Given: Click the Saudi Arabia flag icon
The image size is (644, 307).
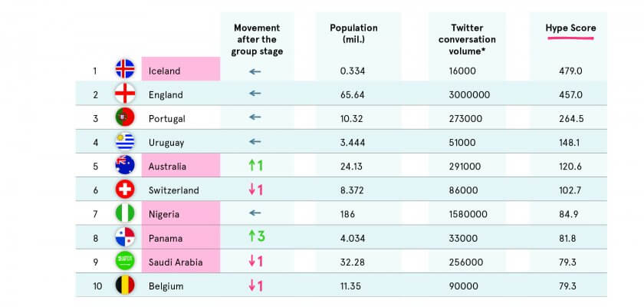Looking at the screenshot, I should tap(125, 261).
